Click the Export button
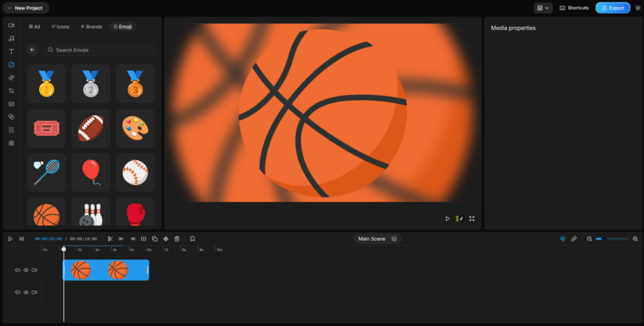 tap(612, 8)
